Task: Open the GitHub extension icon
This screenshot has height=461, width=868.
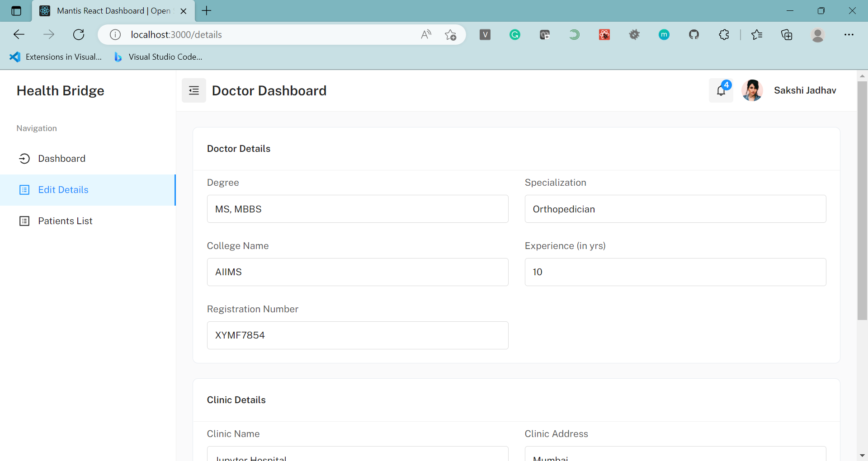Action: (694, 34)
